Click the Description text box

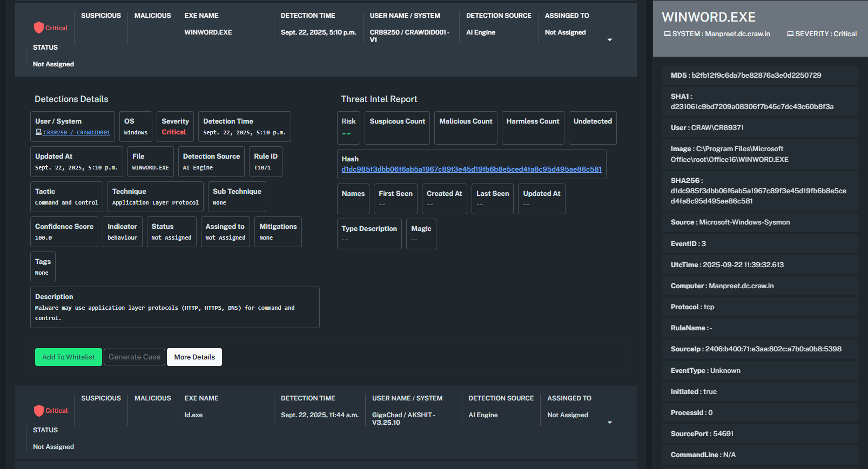174,308
